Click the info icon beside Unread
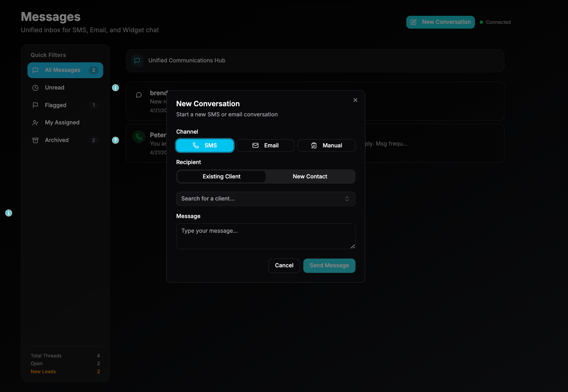This screenshot has width=568, height=392. coord(115,88)
